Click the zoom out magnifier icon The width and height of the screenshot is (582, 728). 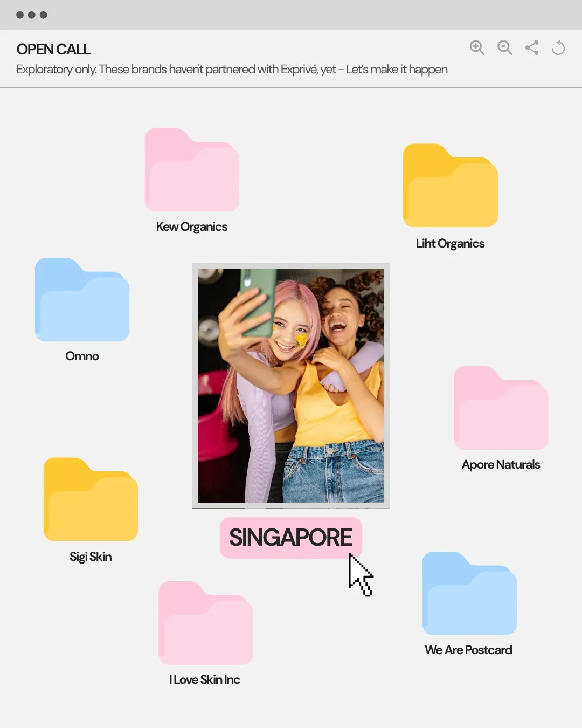(x=505, y=48)
